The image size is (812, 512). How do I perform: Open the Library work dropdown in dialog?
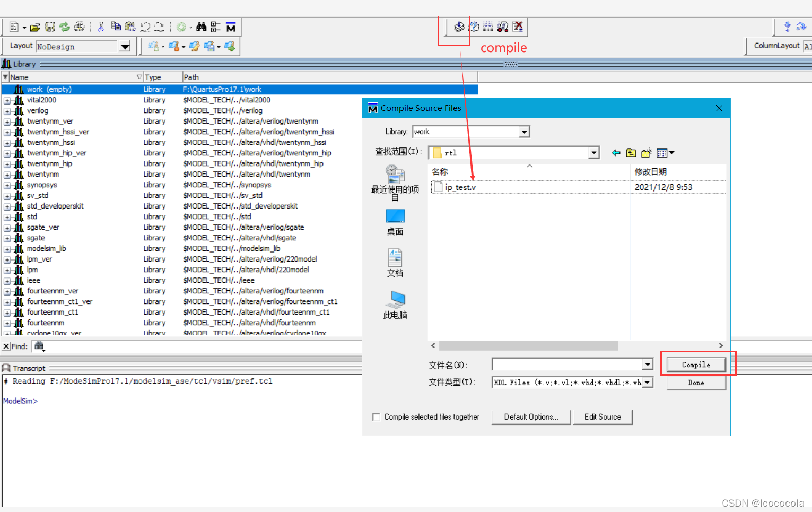tap(524, 132)
